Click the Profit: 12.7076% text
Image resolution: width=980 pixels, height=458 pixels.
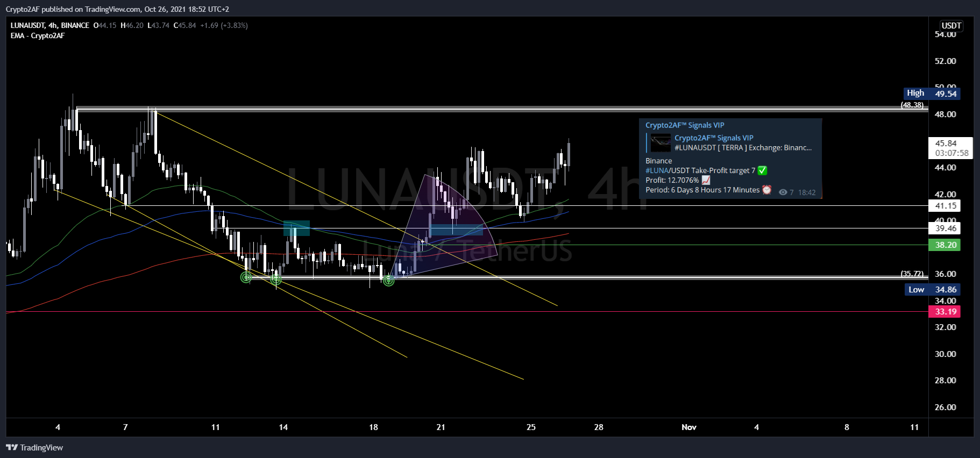tap(672, 180)
